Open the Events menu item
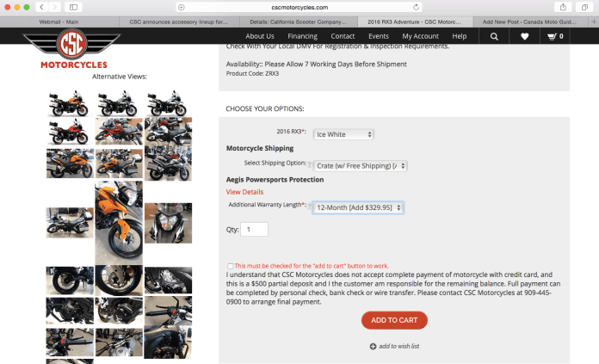The image size is (599, 364). point(379,36)
